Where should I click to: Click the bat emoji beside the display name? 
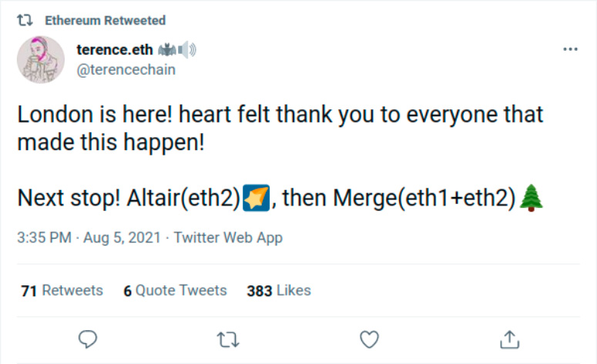point(167,50)
